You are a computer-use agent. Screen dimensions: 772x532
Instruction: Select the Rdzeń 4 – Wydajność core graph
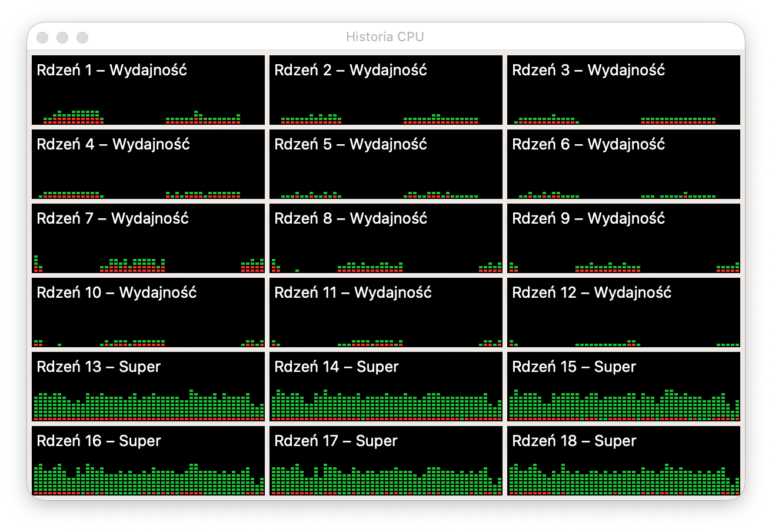(148, 164)
